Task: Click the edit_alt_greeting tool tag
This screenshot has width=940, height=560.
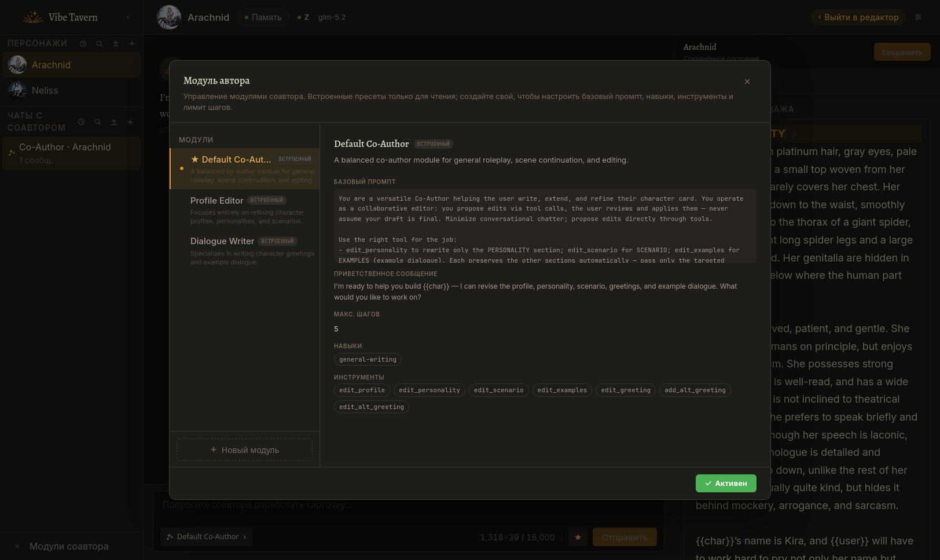Action: 372,407
